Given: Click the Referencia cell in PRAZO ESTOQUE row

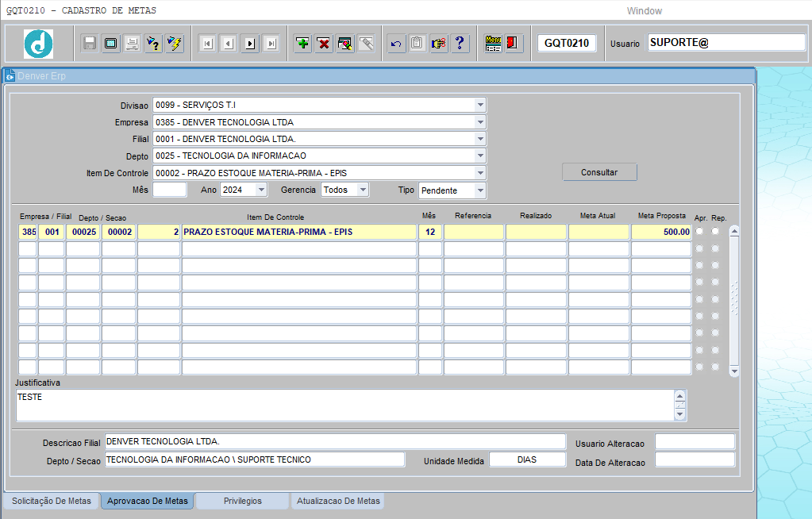Looking at the screenshot, I should tap(474, 232).
